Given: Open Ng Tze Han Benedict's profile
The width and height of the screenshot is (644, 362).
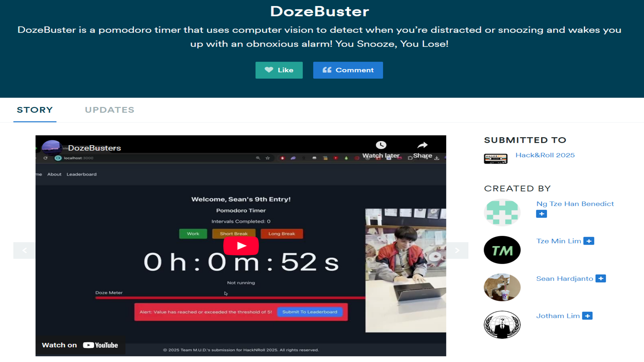Looking at the screenshot, I should (x=575, y=204).
